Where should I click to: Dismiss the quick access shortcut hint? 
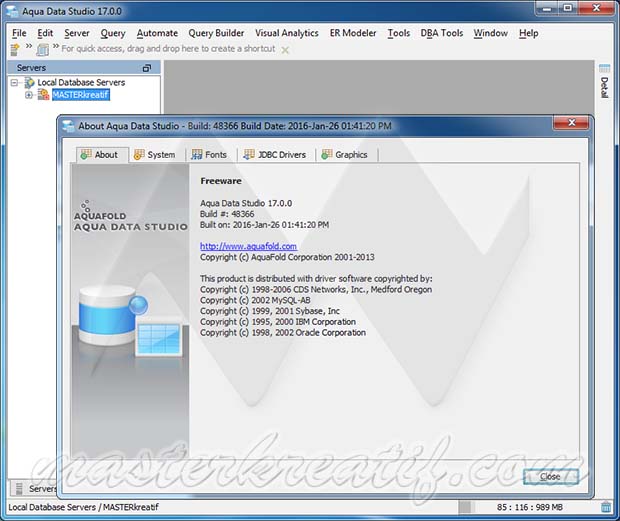coord(285,50)
